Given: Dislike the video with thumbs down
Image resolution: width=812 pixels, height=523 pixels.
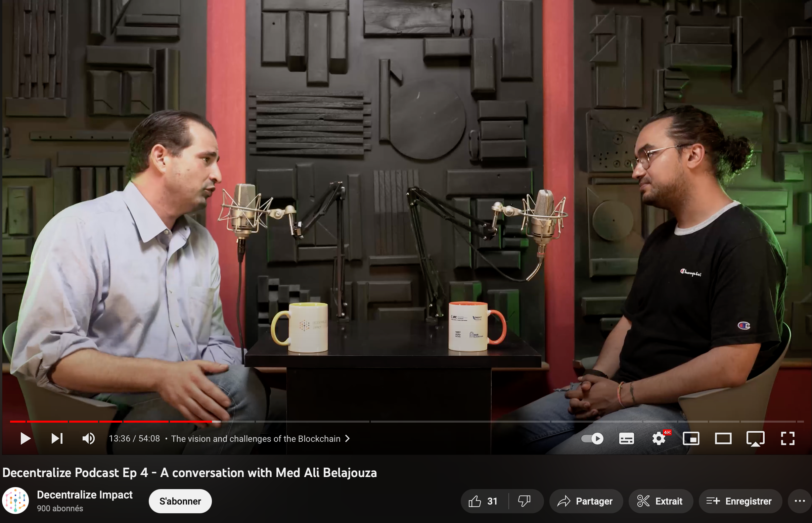Looking at the screenshot, I should pos(524,501).
